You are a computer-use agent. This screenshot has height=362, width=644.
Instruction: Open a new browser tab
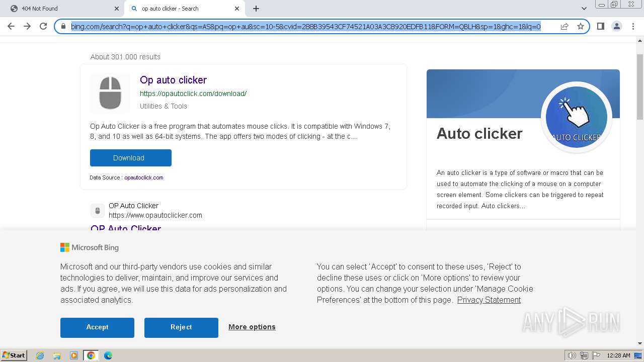click(x=256, y=9)
